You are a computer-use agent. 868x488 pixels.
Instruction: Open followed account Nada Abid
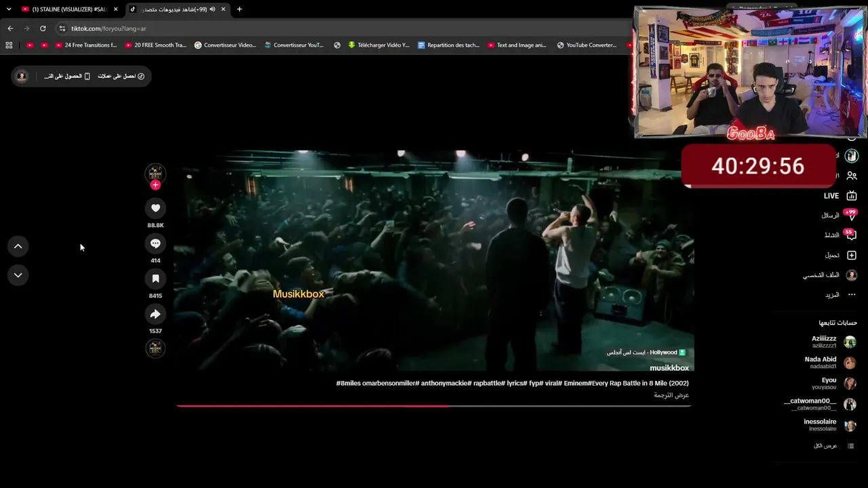[x=830, y=363]
